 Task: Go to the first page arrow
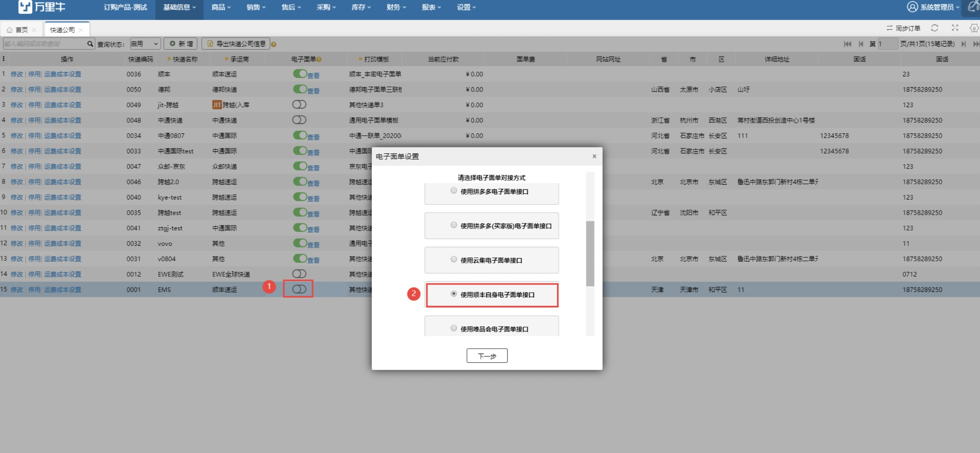click(847, 44)
